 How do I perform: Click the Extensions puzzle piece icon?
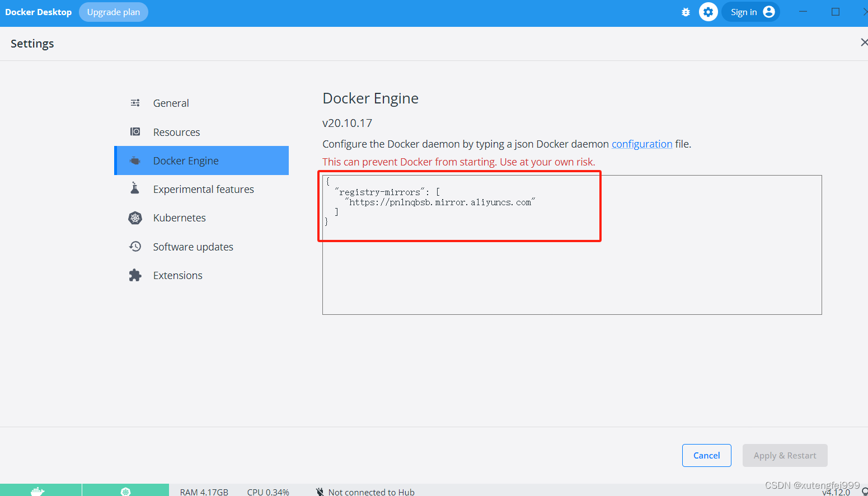[135, 275]
